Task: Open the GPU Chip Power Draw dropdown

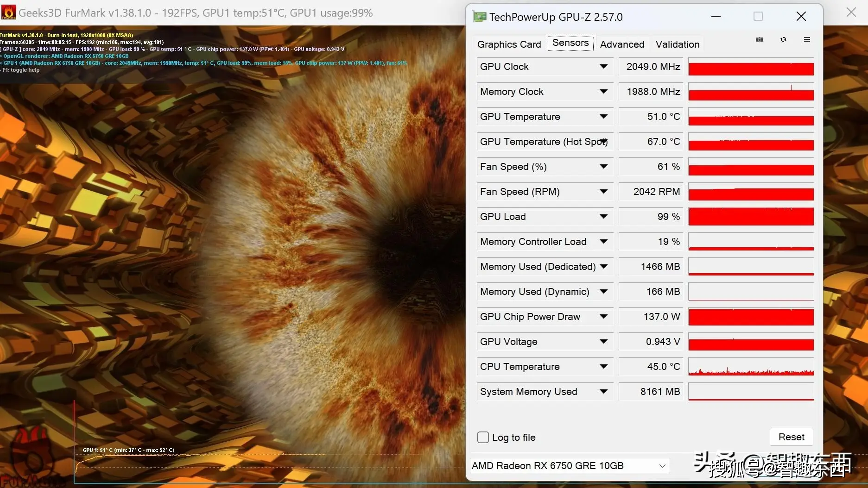Action: (x=603, y=317)
